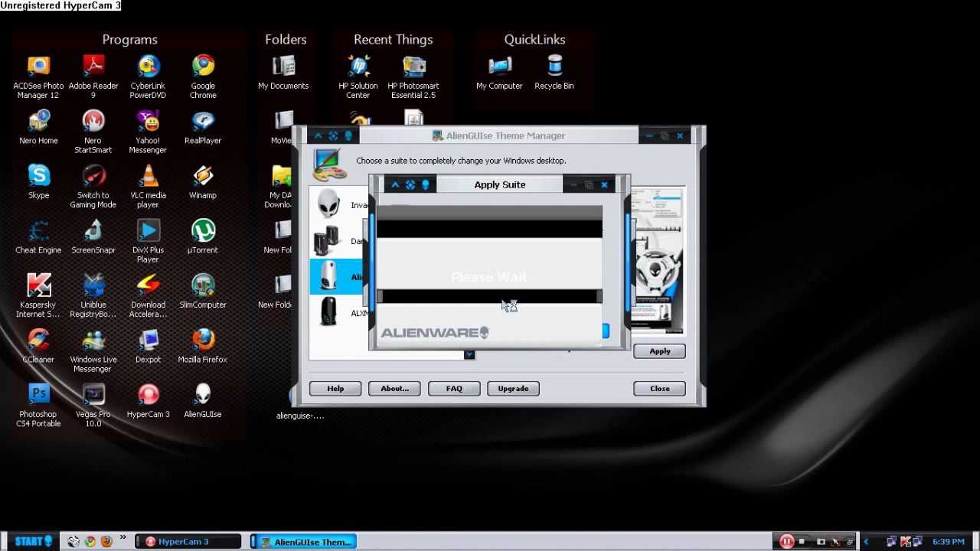
Task: Select Kaspersky Internet Security icon
Action: (38, 296)
